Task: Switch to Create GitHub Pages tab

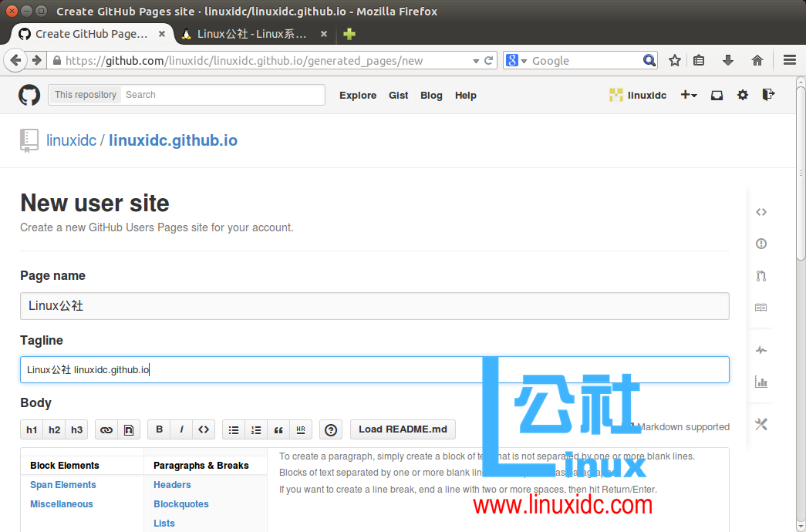Action: pos(92,34)
